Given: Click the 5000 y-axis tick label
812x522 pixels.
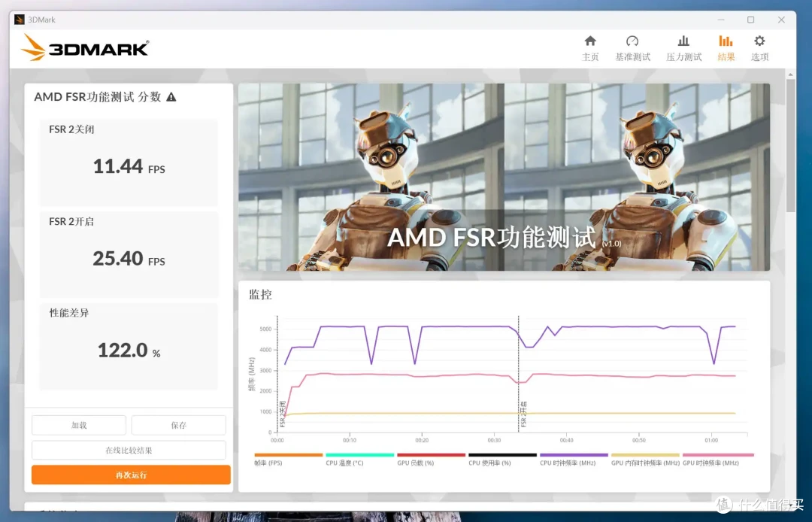Looking at the screenshot, I should point(265,329).
